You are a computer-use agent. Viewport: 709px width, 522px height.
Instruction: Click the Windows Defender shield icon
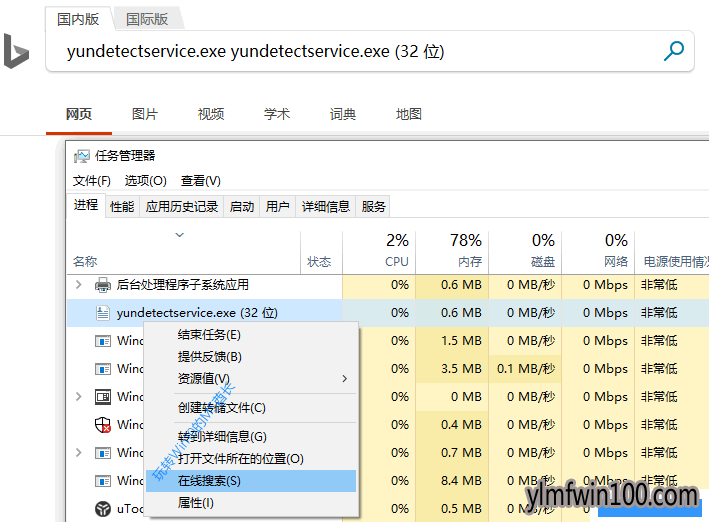tap(103, 425)
